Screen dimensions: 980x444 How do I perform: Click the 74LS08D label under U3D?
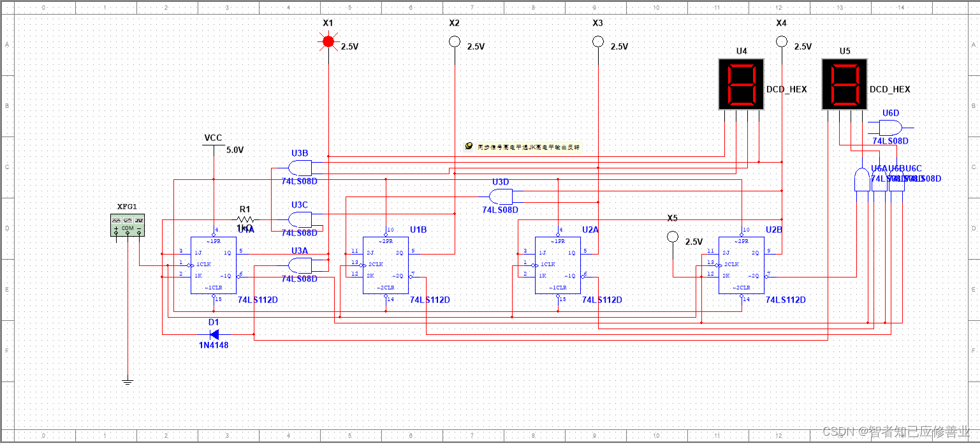500,209
